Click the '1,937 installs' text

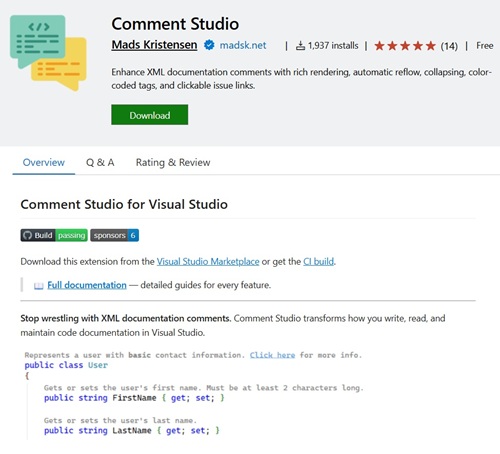[x=333, y=46]
